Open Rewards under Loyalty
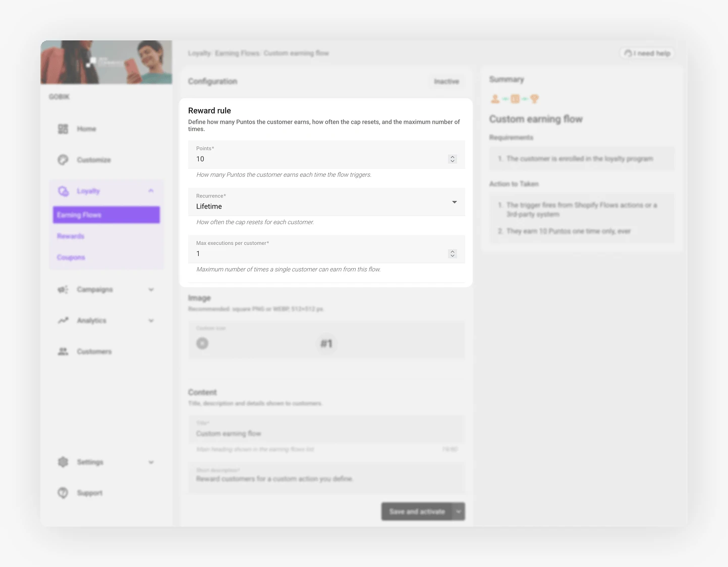The width and height of the screenshot is (728, 567). [71, 236]
